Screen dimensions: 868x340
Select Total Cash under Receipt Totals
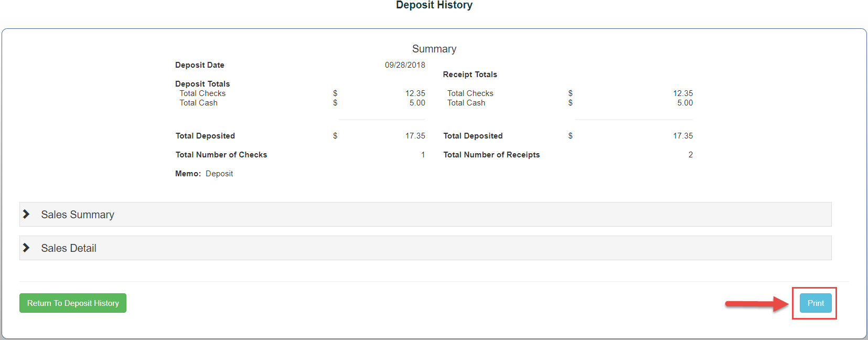click(466, 103)
